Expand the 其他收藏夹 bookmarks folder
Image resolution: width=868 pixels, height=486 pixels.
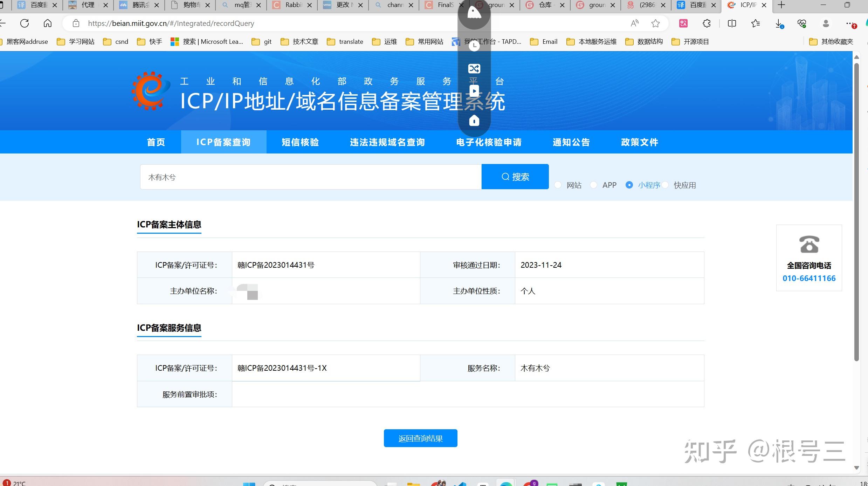pyautogui.click(x=831, y=42)
